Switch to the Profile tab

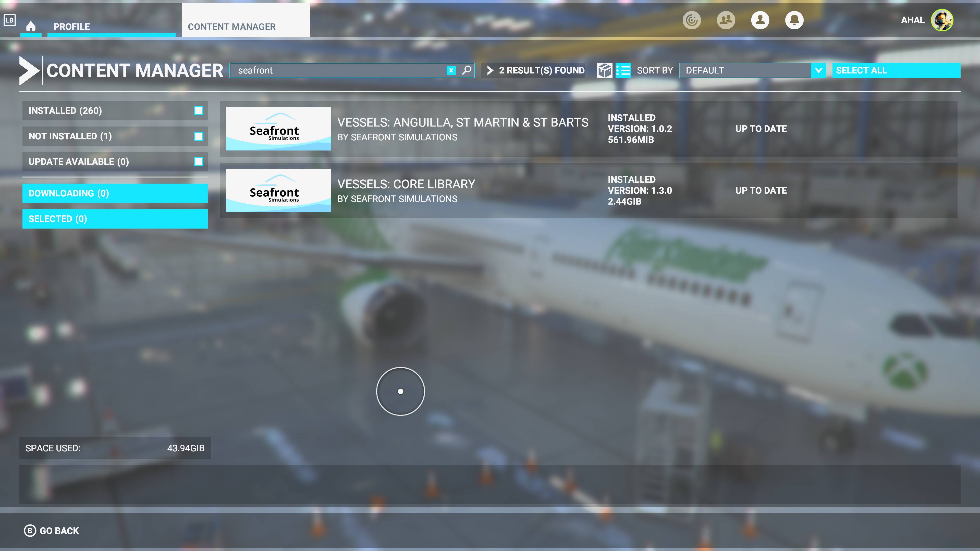(x=71, y=27)
